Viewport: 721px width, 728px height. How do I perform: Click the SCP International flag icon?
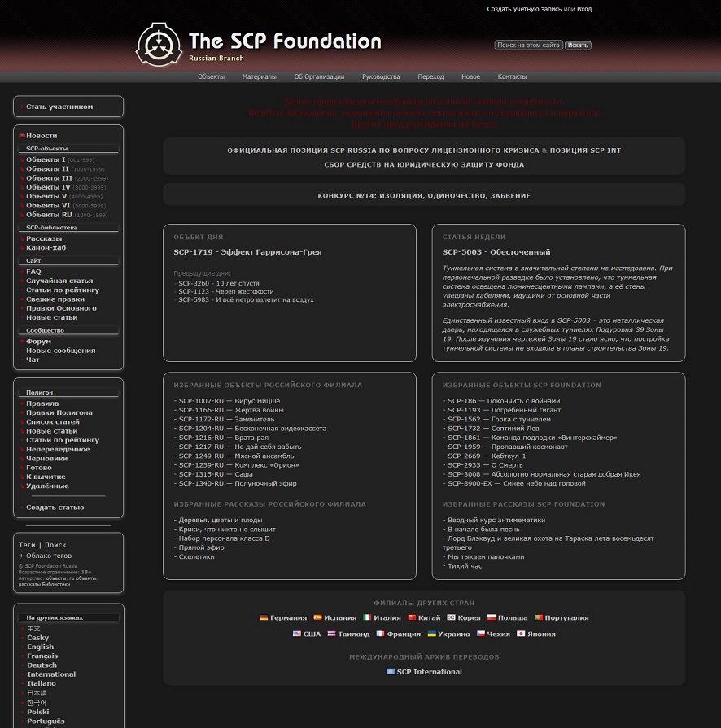tap(389, 672)
